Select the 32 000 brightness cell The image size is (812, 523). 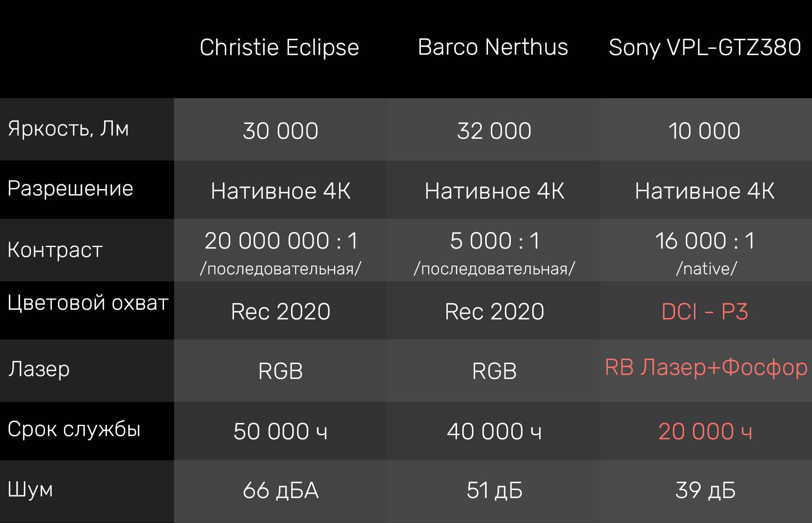click(494, 131)
